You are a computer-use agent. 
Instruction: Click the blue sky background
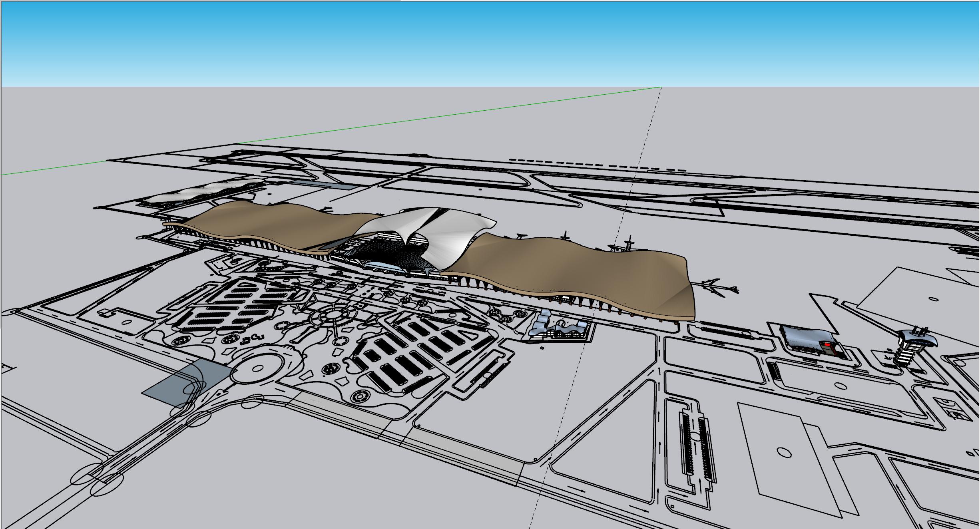pyautogui.click(x=480, y=40)
